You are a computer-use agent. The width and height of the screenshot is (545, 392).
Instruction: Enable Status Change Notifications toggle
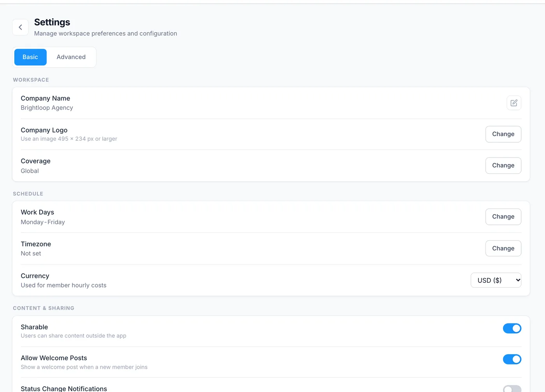point(512,389)
